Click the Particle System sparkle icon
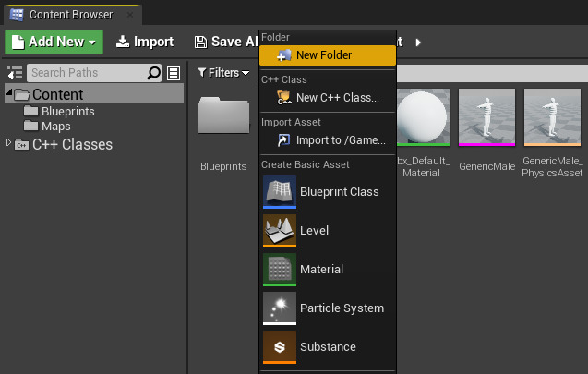 pyautogui.click(x=280, y=308)
